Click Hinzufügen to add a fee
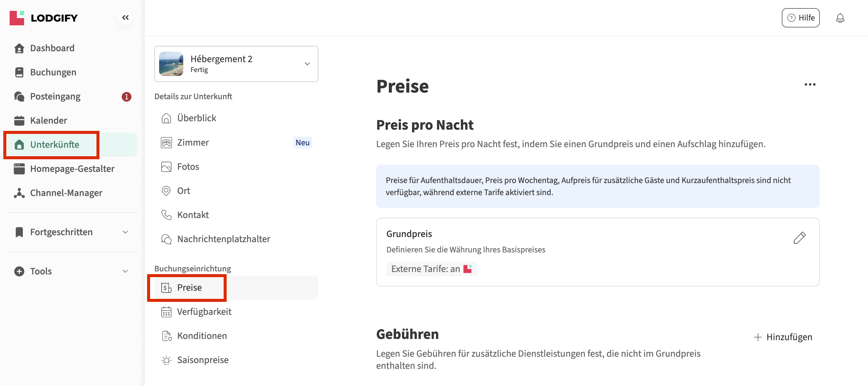 tap(783, 337)
